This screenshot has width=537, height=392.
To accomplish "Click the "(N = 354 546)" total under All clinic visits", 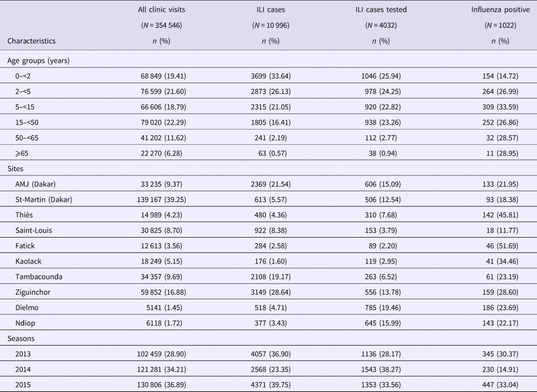I will coord(162,25).
